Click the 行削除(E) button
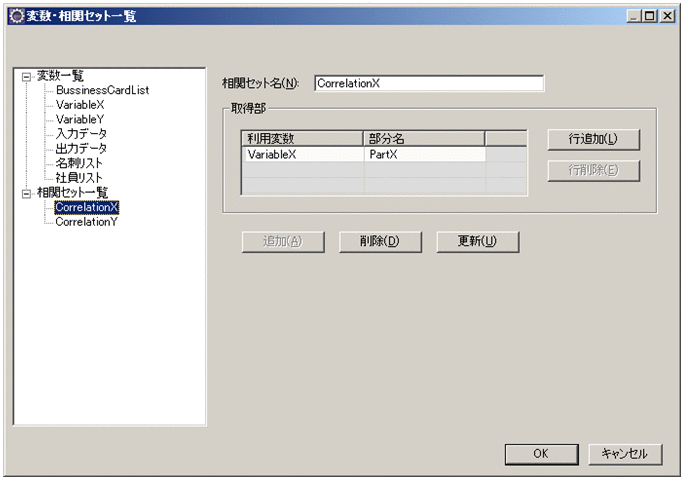Screen dimensions: 685x481 coord(593,170)
